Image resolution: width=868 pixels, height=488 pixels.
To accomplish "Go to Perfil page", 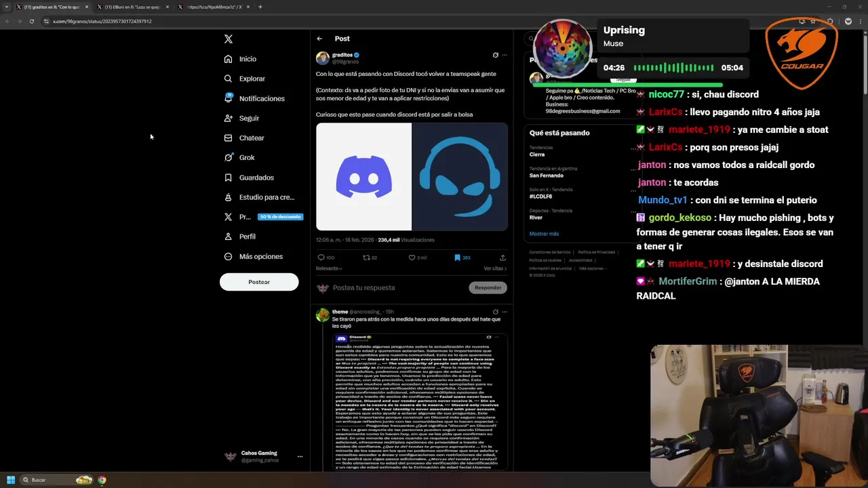I will point(240,237).
